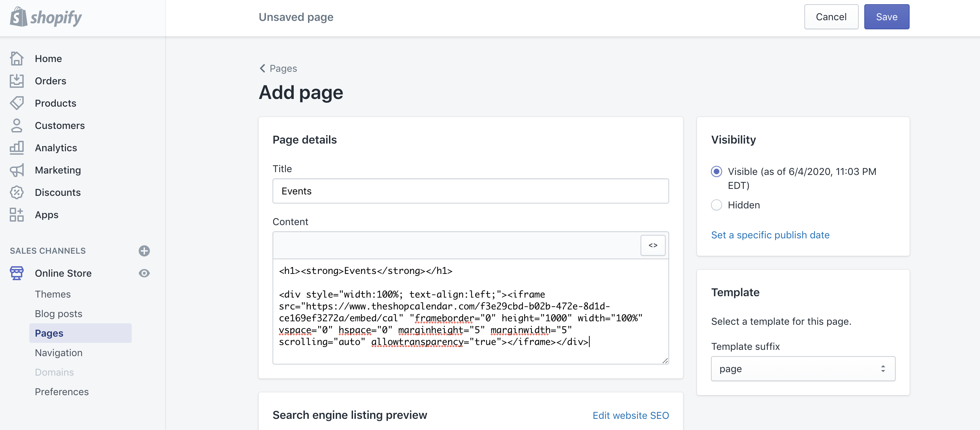Image resolution: width=980 pixels, height=430 pixels.
Task: Click the Apps grid icon
Action: pos(17,215)
